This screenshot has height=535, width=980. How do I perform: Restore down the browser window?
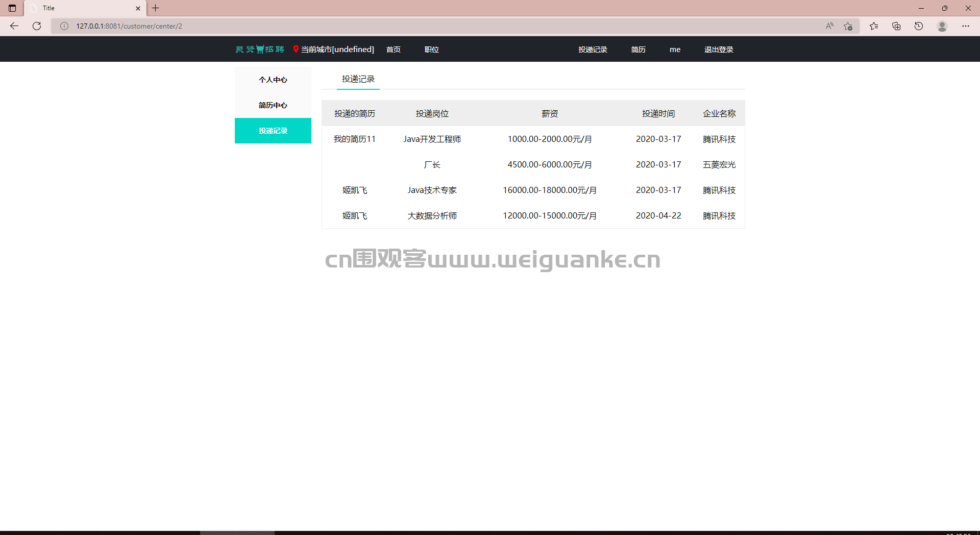[945, 8]
